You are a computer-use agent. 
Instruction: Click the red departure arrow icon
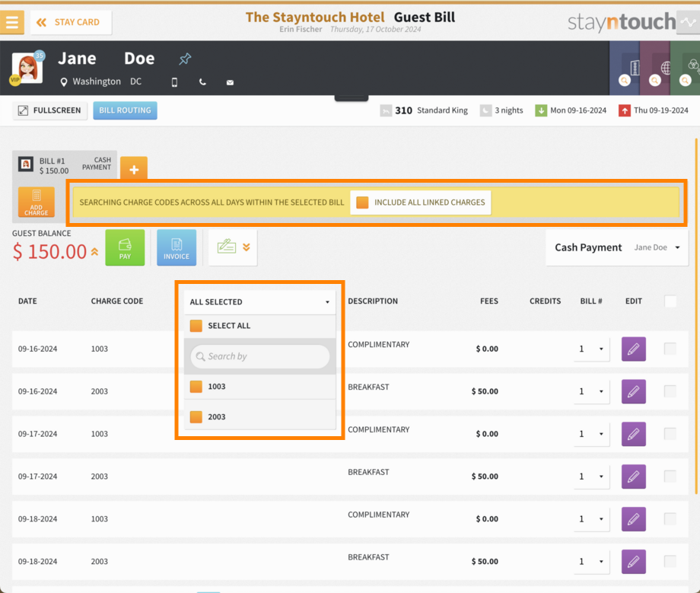pyautogui.click(x=625, y=110)
